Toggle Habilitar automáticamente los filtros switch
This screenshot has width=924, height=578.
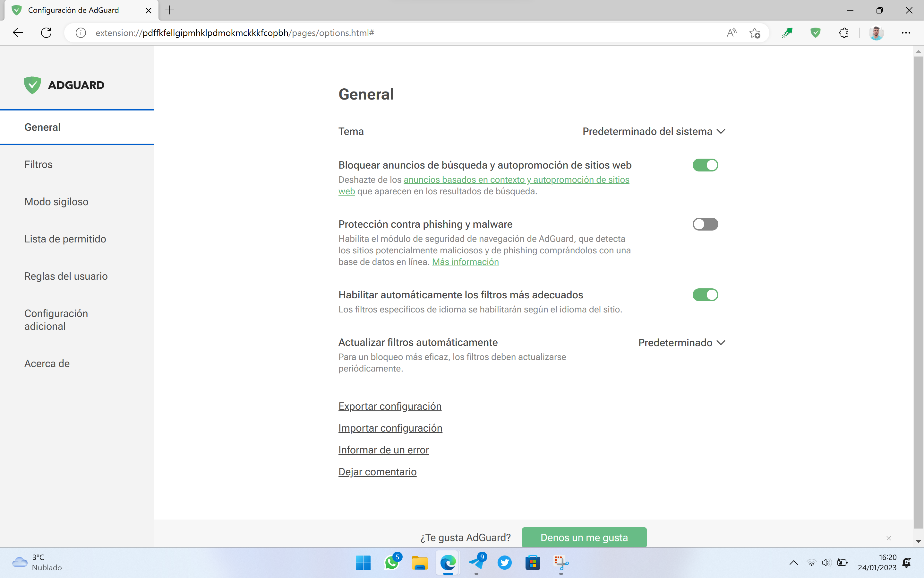[705, 295]
